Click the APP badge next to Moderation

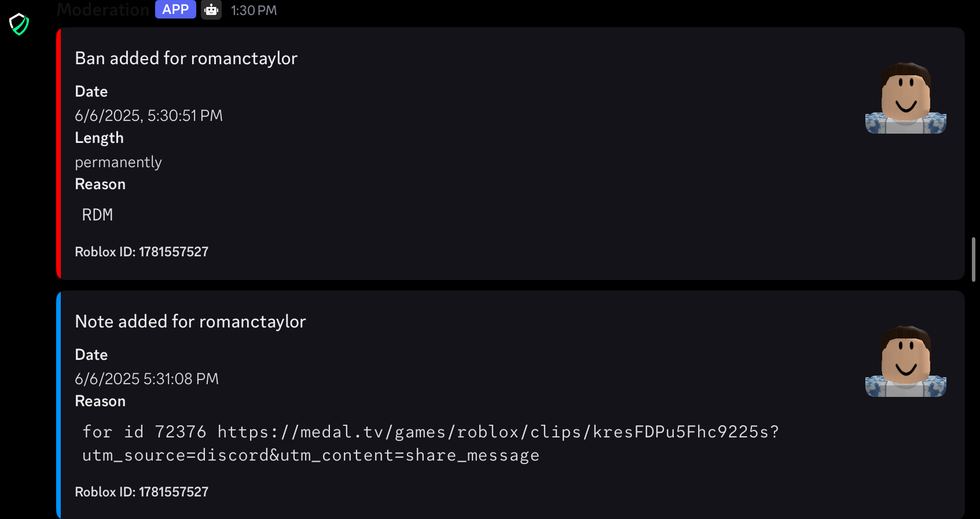[175, 9]
